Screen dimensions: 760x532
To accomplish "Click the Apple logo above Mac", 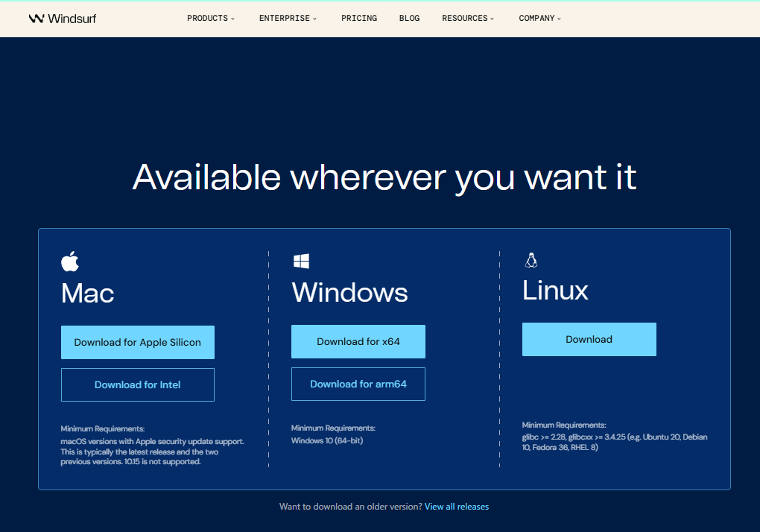I will pos(70,261).
